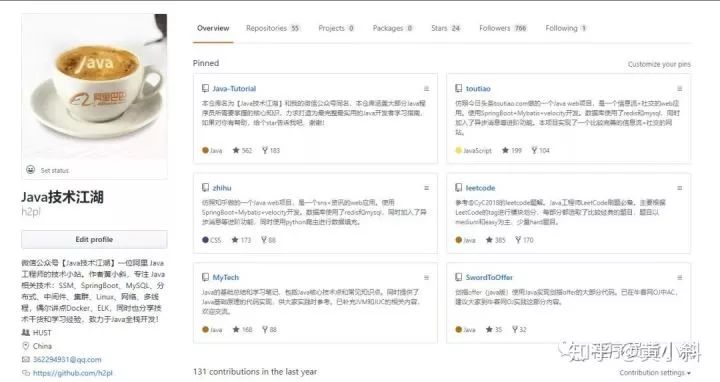720x382 pixels.
Task: Open the zhihu repository link
Action: click(222, 188)
